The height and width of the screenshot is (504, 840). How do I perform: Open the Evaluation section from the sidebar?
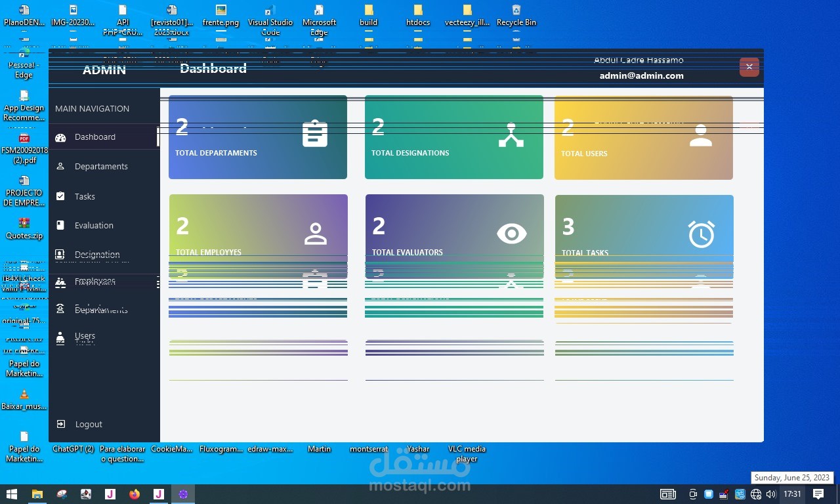(x=93, y=225)
